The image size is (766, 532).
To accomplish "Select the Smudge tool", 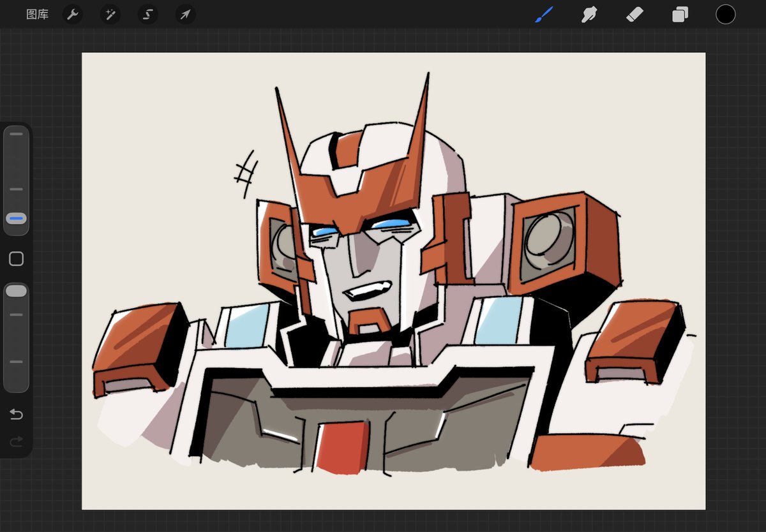I will click(589, 14).
